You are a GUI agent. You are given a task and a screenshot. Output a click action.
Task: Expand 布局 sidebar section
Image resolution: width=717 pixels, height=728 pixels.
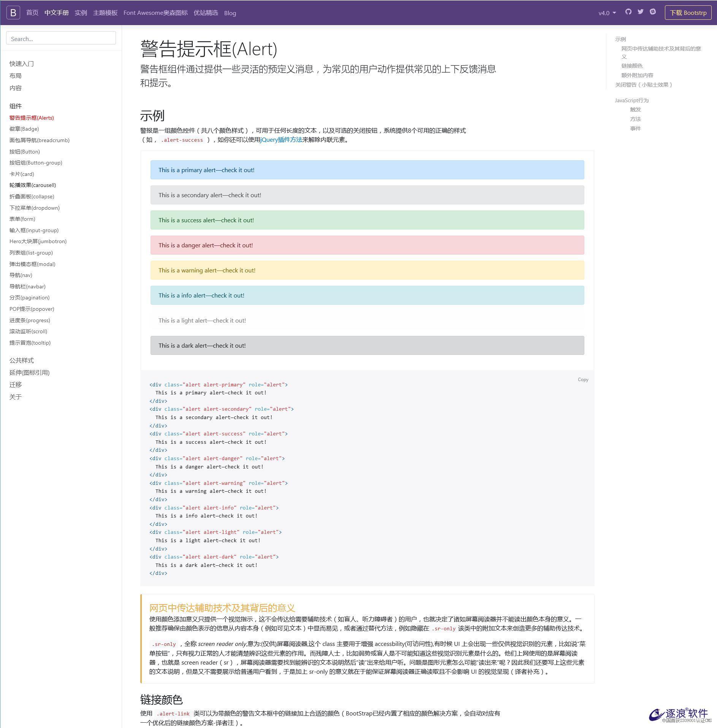16,76
